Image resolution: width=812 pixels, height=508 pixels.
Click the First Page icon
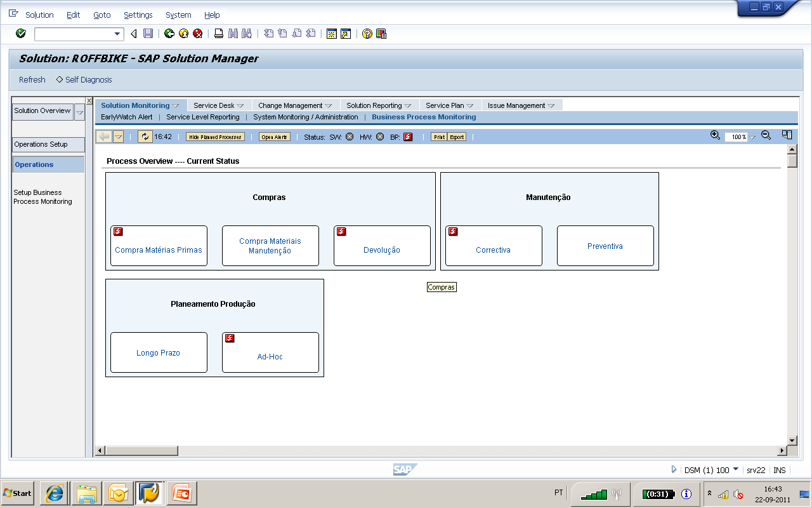click(x=268, y=34)
